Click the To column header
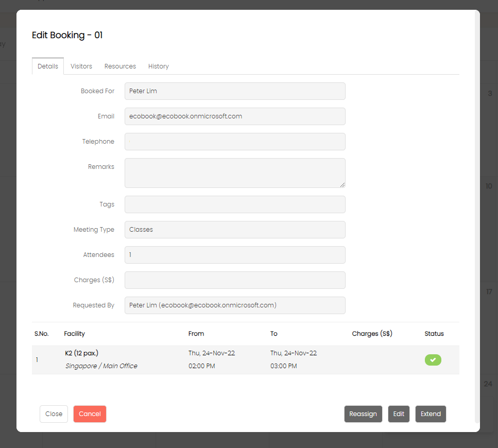The height and width of the screenshot is (448, 498). point(274,333)
